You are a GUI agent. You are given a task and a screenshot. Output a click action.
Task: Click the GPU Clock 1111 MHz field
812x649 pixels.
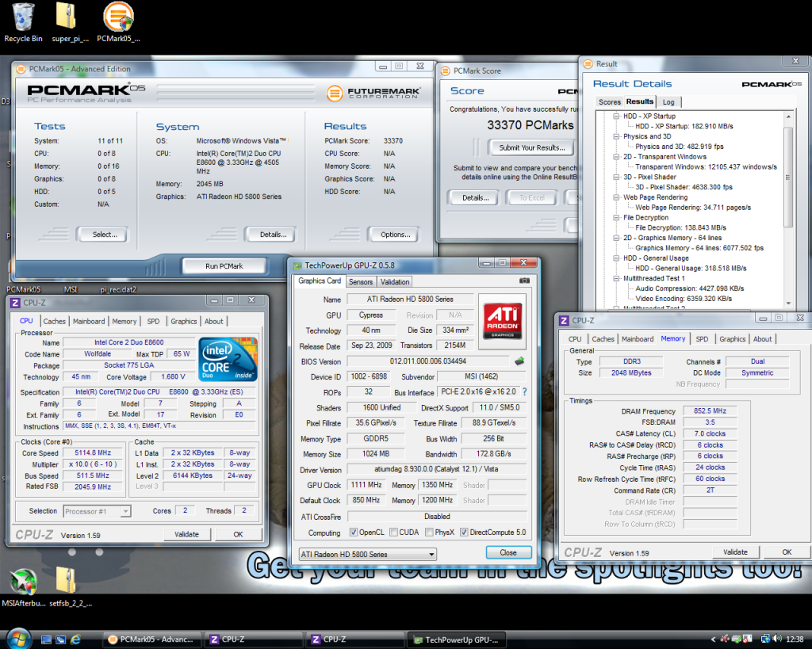(x=366, y=485)
